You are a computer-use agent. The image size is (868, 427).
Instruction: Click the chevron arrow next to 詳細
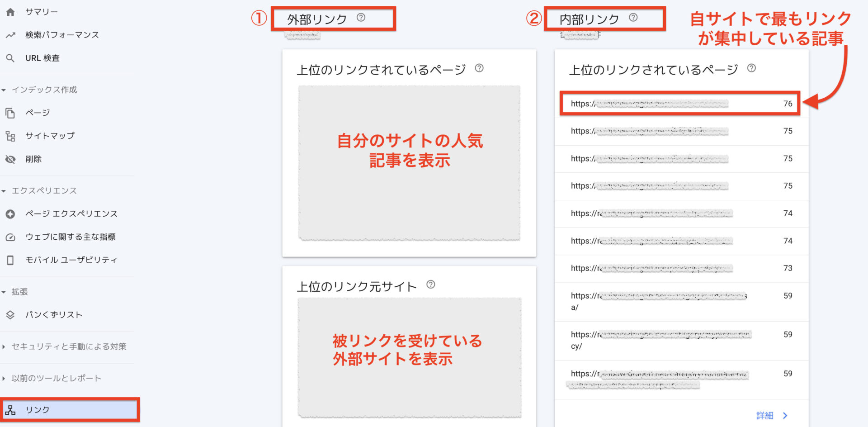785,416
